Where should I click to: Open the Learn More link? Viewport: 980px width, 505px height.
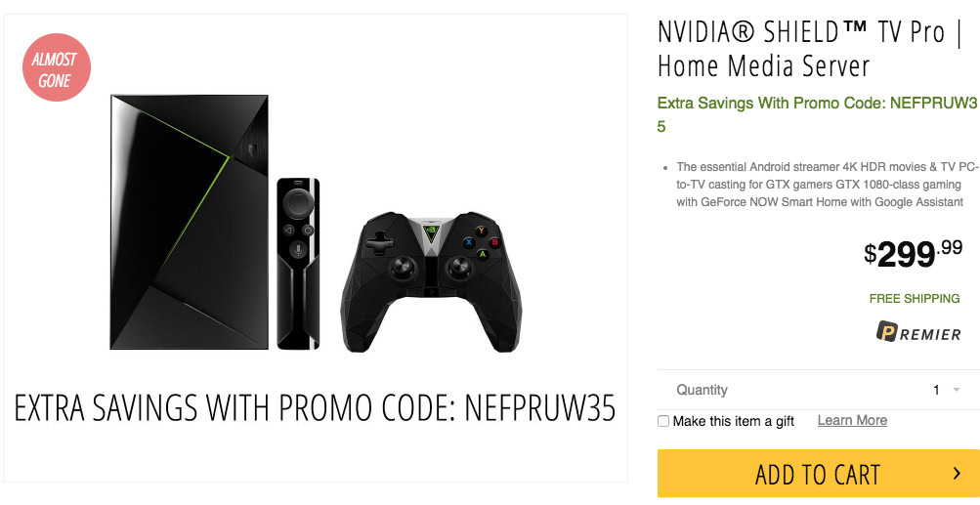(x=852, y=420)
